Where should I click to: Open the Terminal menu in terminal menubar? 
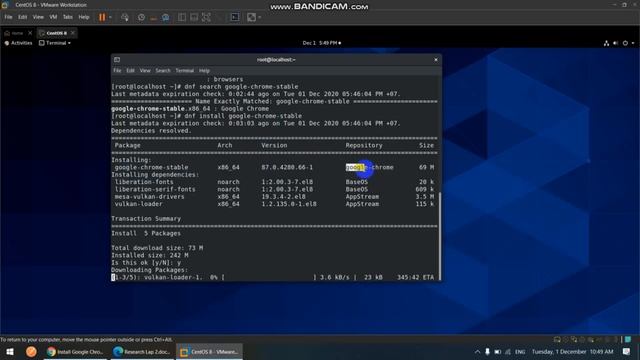(x=184, y=71)
